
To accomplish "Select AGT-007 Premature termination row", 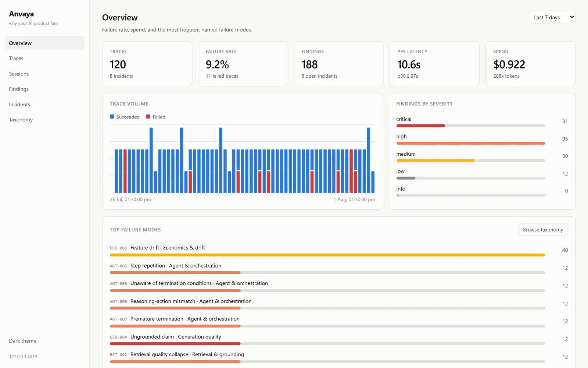I will 339,322.
